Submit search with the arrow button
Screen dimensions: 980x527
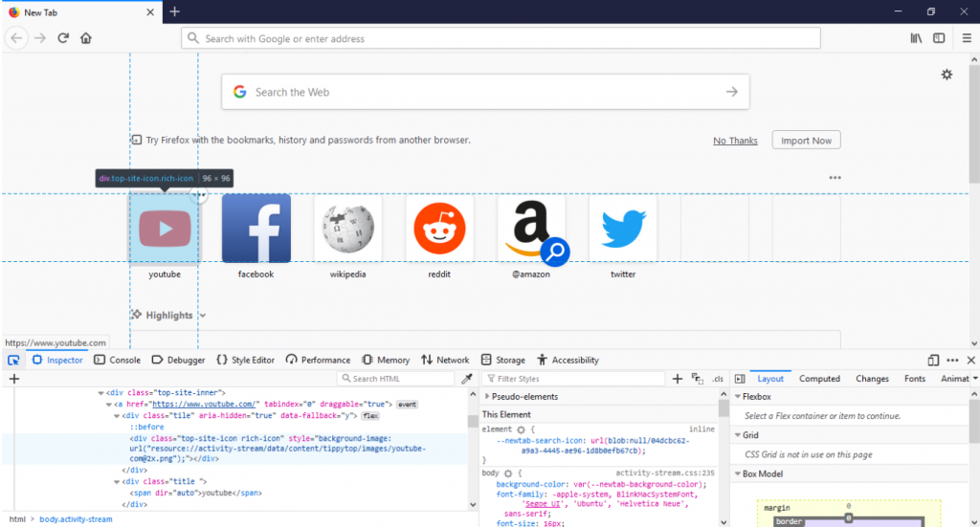(x=731, y=92)
